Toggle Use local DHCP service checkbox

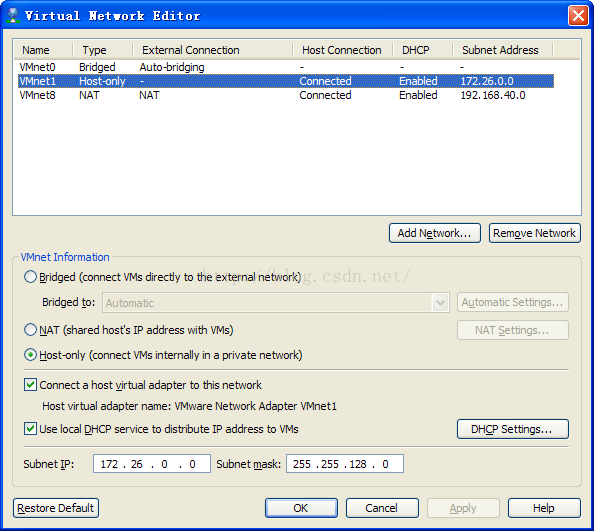[x=30, y=429]
